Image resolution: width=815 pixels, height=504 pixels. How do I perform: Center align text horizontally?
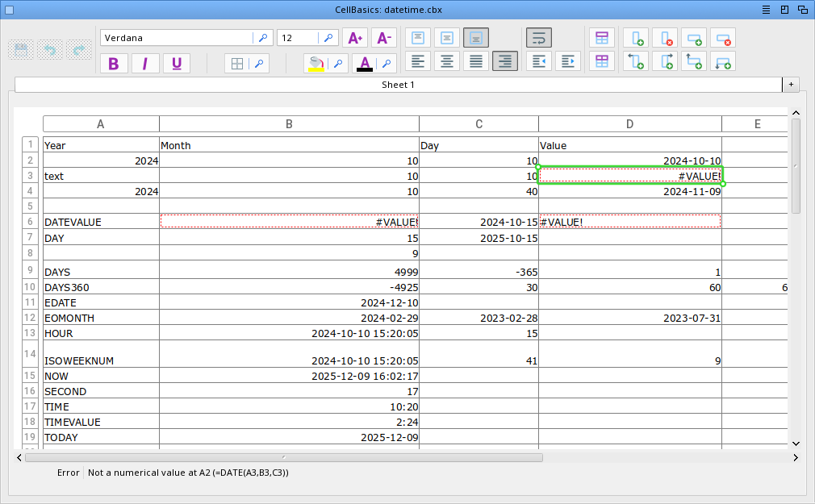[447, 61]
